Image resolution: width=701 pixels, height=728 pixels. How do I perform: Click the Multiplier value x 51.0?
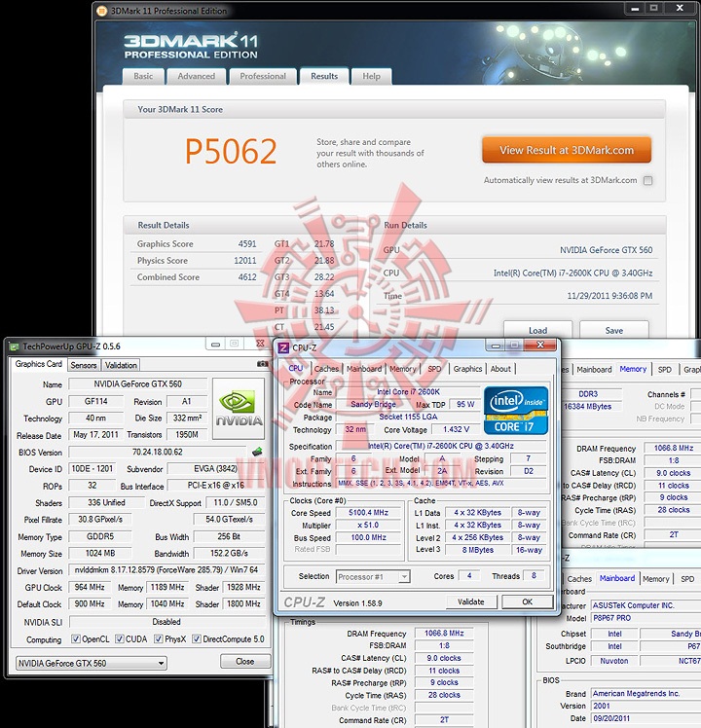point(368,526)
